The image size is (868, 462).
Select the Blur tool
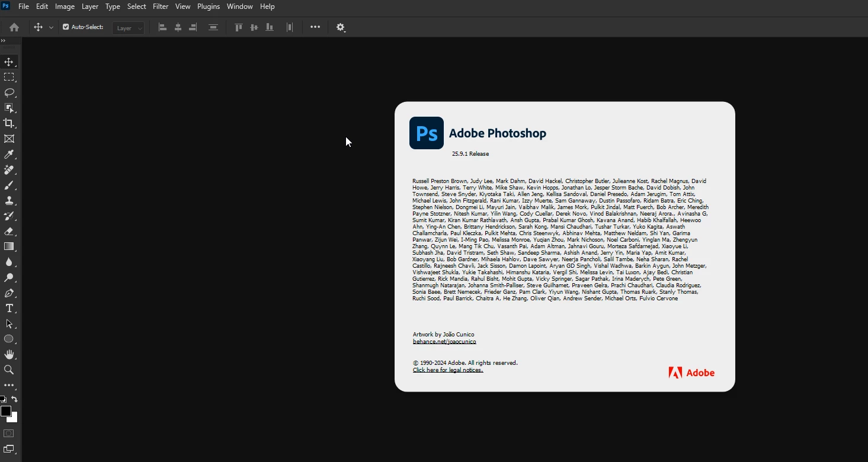point(9,262)
